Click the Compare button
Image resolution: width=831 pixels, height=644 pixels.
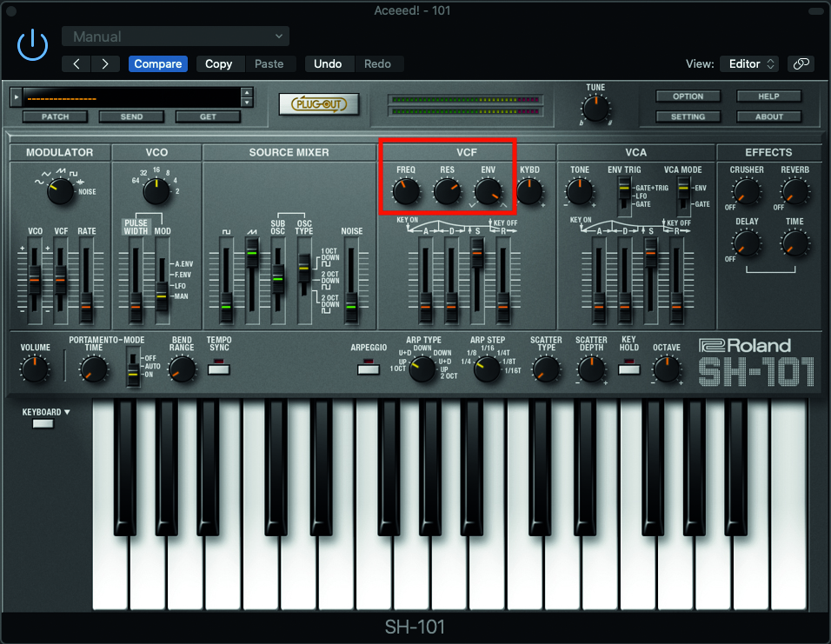click(158, 64)
